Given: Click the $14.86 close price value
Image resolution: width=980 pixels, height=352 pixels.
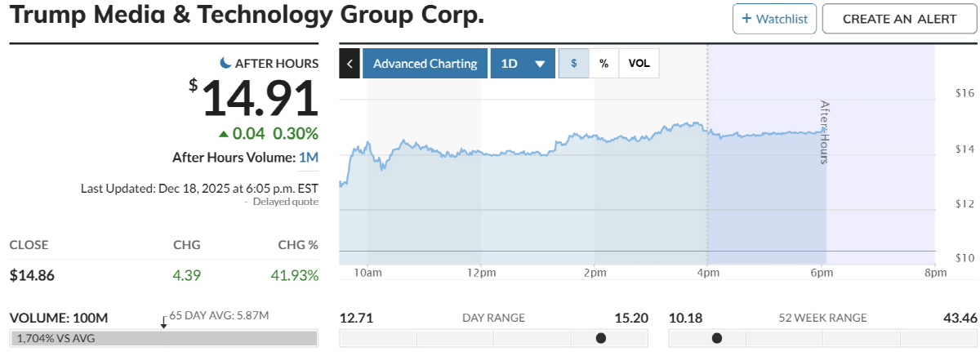Looking at the screenshot, I should click(32, 275).
